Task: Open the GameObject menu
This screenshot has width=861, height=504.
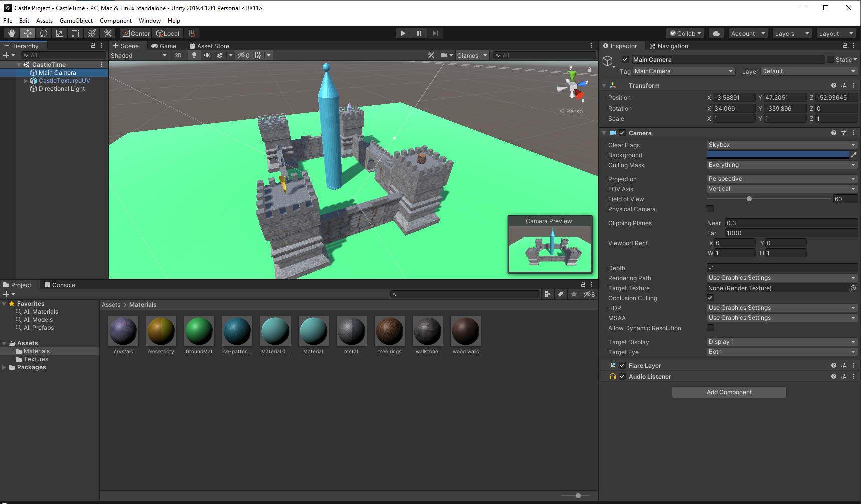Action: [76, 21]
